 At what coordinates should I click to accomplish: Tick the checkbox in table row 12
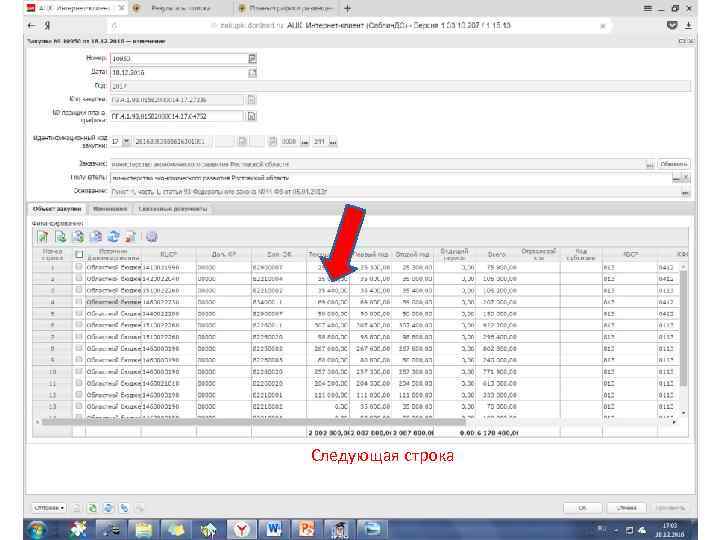(x=79, y=394)
